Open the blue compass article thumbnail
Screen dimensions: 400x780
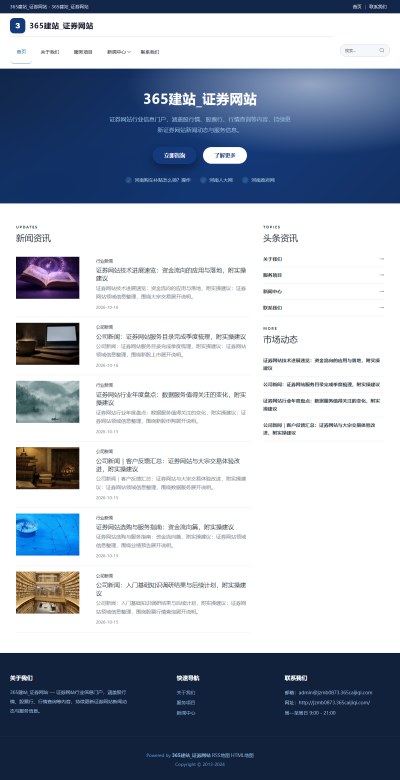(47, 534)
